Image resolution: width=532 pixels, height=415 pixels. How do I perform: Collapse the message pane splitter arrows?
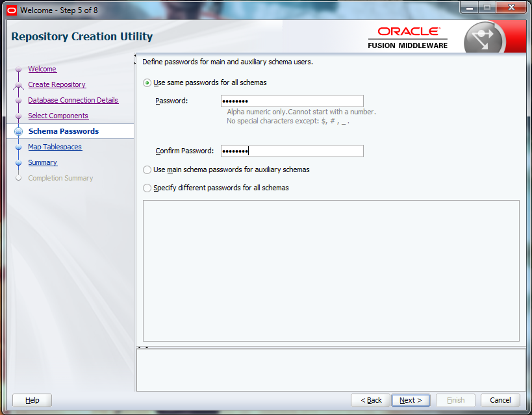tap(143, 347)
